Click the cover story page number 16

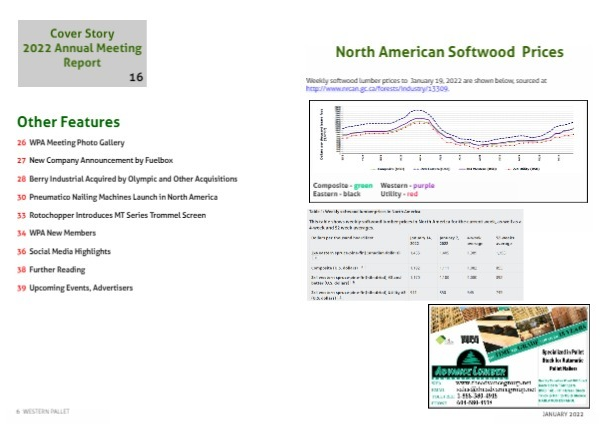pyautogui.click(x=136, y=77)
